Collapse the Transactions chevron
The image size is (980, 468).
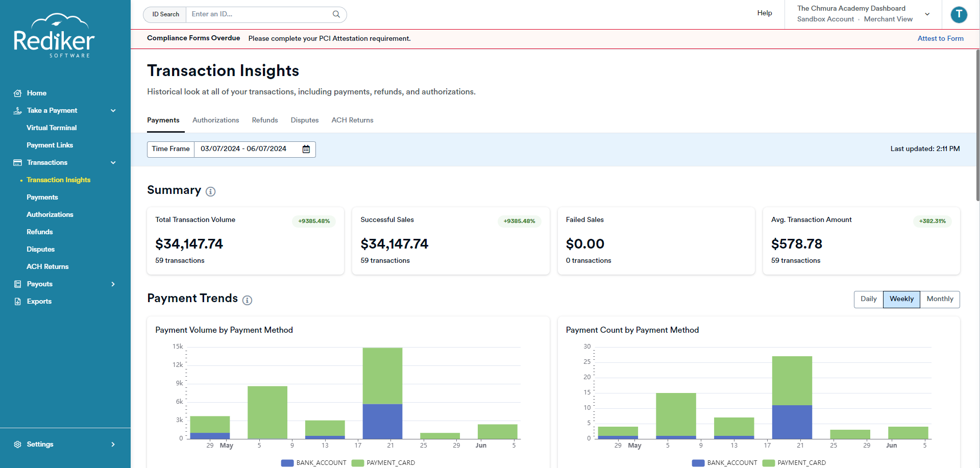pyautogui.click(x=113, y=163)
